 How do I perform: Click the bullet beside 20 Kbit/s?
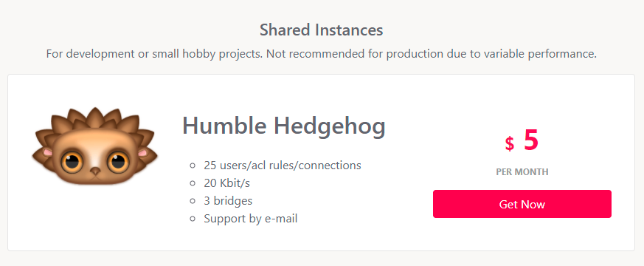click(193, 183)
